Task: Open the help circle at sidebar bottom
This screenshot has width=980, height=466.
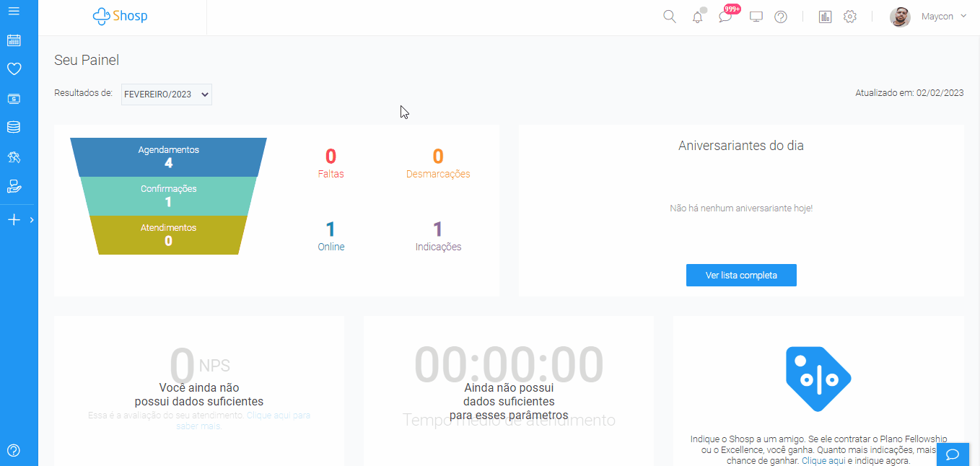Action: tap(14, 451)
